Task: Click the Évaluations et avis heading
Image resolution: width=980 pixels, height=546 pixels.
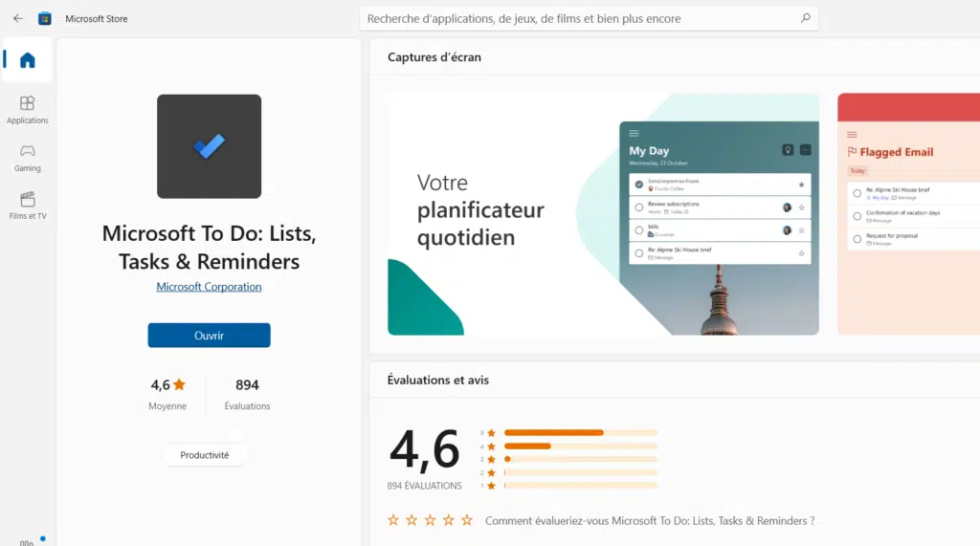Action: [x=438, y=380]
